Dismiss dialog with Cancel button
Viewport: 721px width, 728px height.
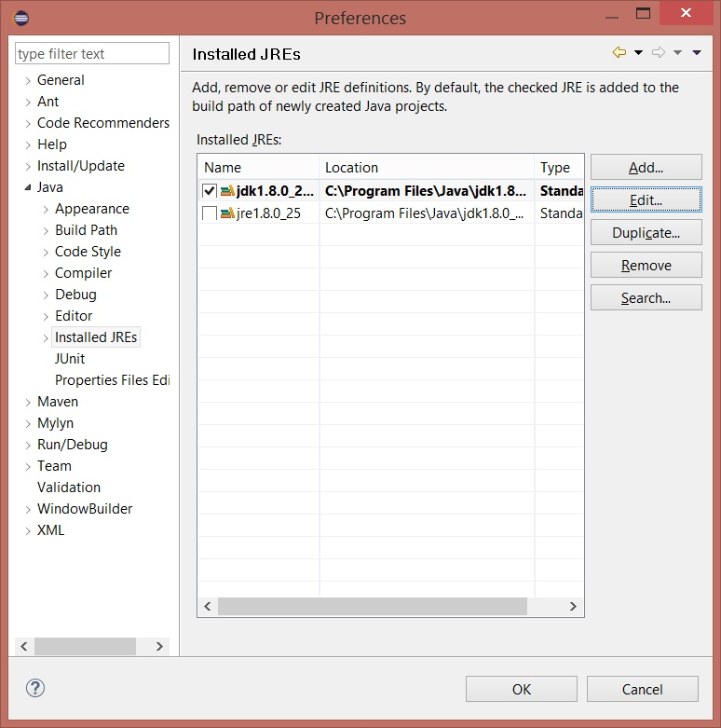click(x=642, y=689)
